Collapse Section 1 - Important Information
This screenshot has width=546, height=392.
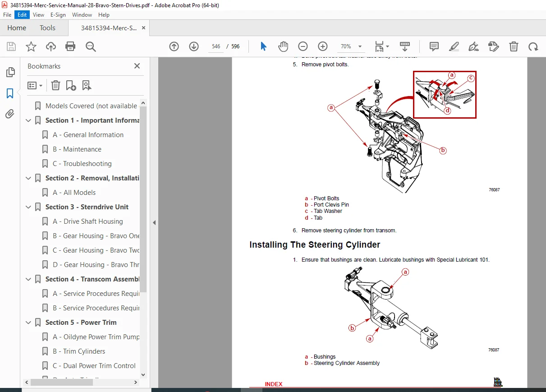coord(28,120)
